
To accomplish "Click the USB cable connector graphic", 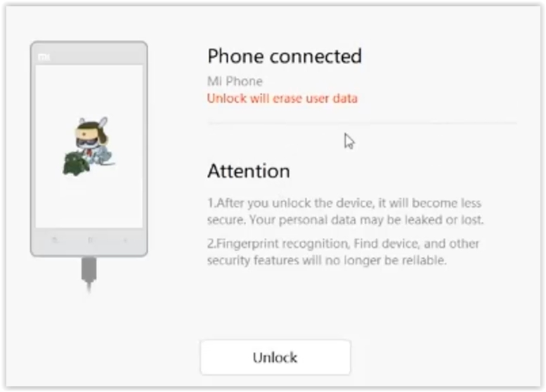I will point(89,274).
